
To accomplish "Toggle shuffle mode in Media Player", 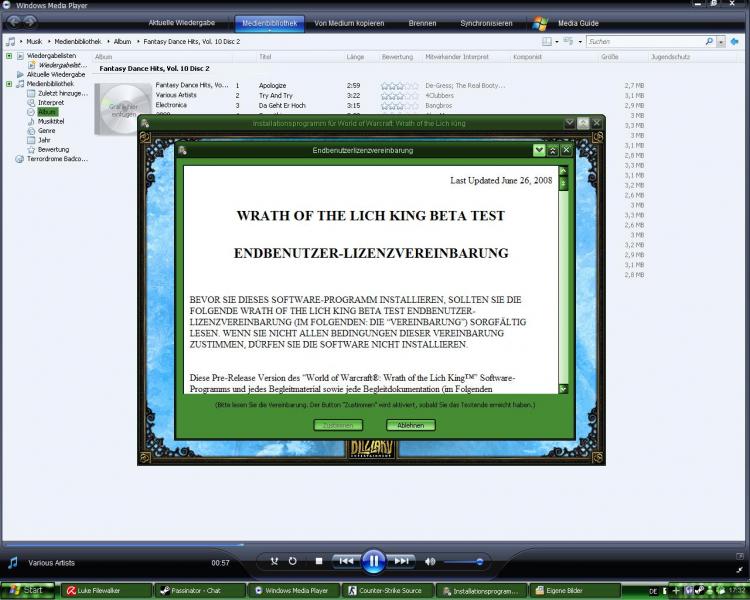I will pyautogui.click(x=274, y=561).
